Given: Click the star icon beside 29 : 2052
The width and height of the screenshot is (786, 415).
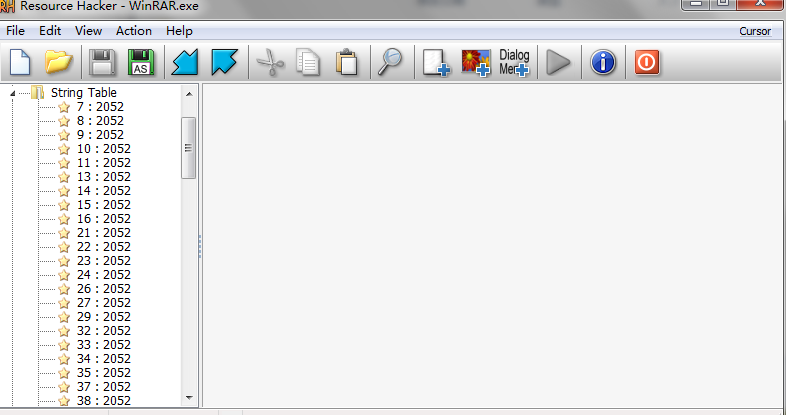Looking at the screenshot, I should click(x=64, y=318).
